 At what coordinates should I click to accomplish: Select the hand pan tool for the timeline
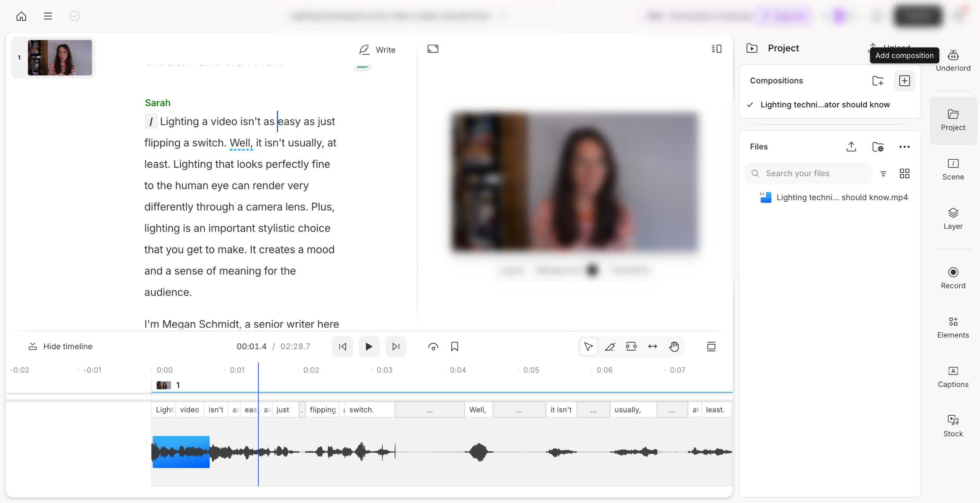pyautogui.click(x=674, y=346)
